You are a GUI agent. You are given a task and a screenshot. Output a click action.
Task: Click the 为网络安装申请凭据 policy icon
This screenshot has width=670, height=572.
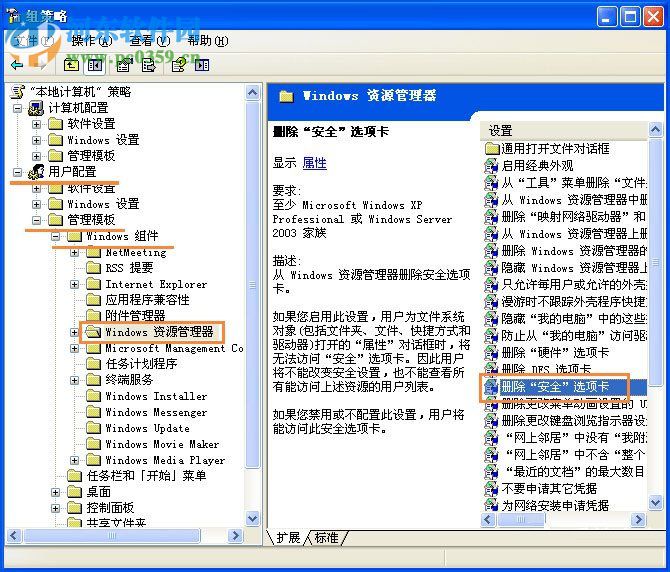(491, 505)
